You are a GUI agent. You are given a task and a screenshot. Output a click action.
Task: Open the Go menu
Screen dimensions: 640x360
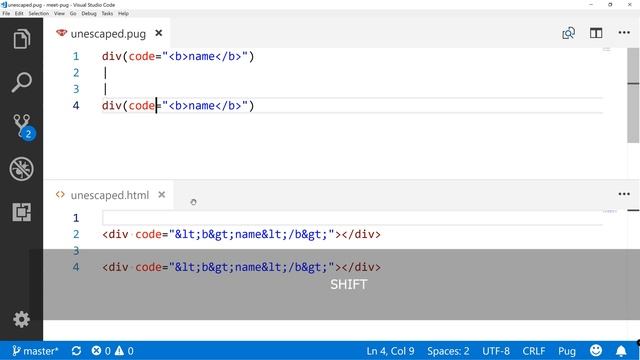coord(73,13)
